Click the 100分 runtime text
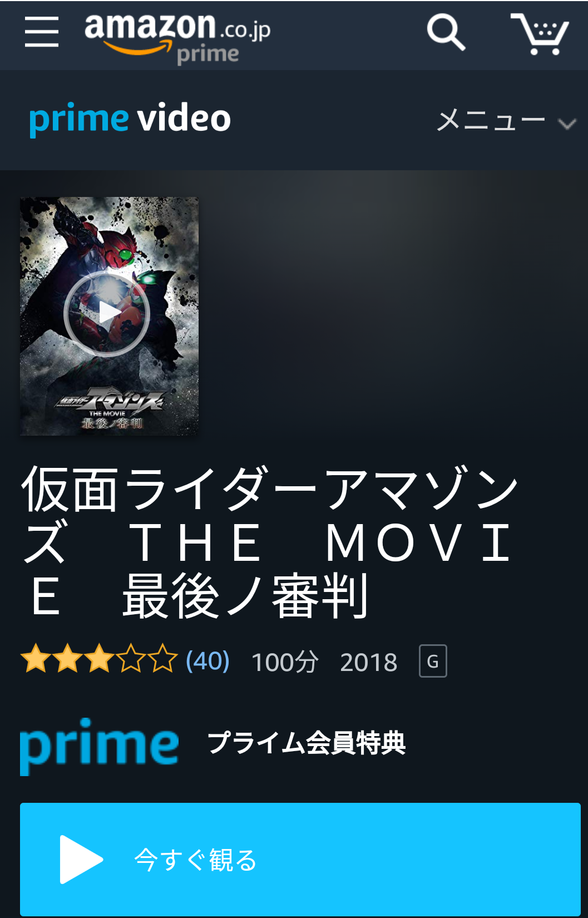Screen dimensions: 588x918 [x=285, y=662]
